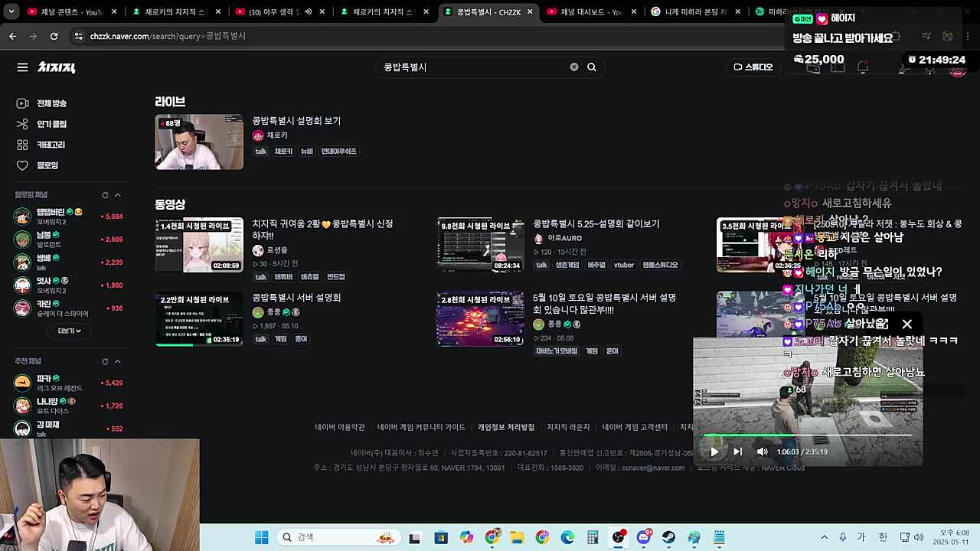Open 쌍베 channel in following list
Image resolution: width=980 pixels, height=551 pixels.
coord(69,262)
